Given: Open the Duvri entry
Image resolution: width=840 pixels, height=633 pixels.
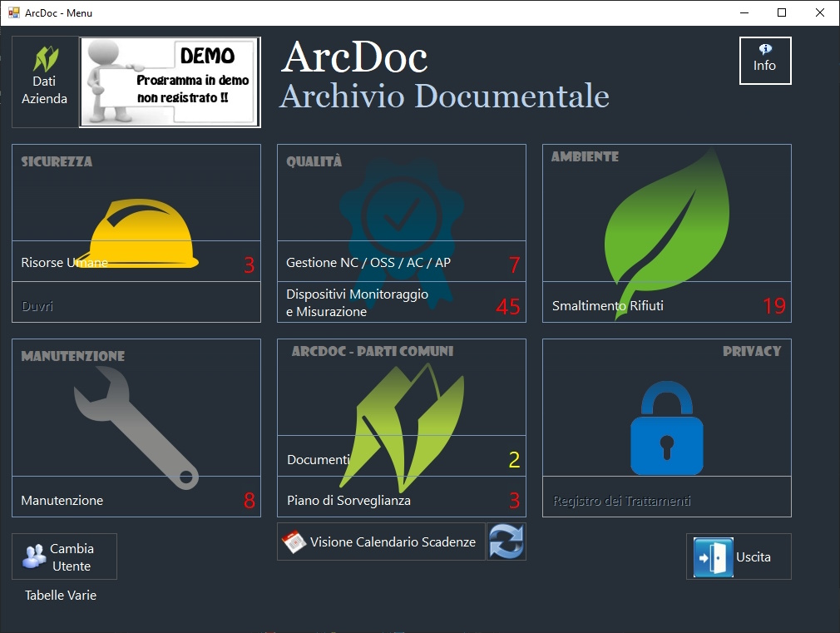Looking at the screenshot, I should [136, 302].
